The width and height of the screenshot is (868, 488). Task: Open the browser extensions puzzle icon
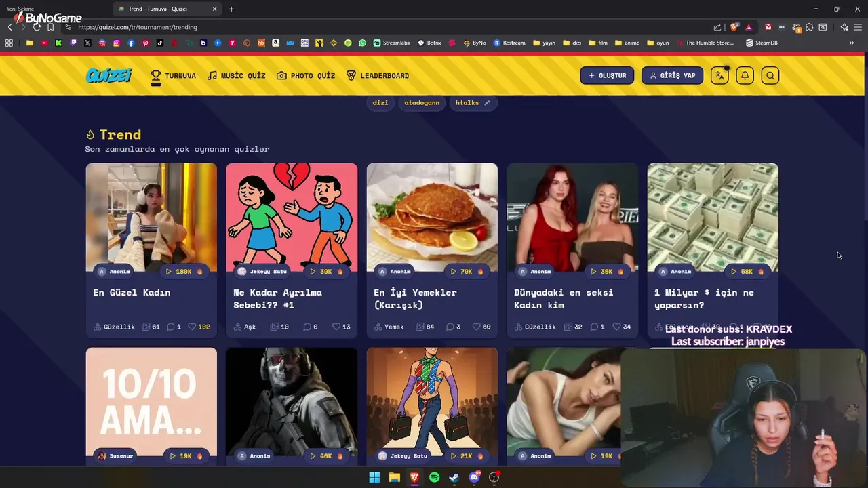pos(809,27)
